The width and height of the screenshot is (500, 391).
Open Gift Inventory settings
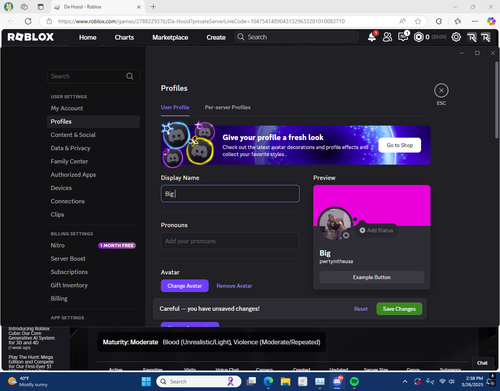pos(93,285)
